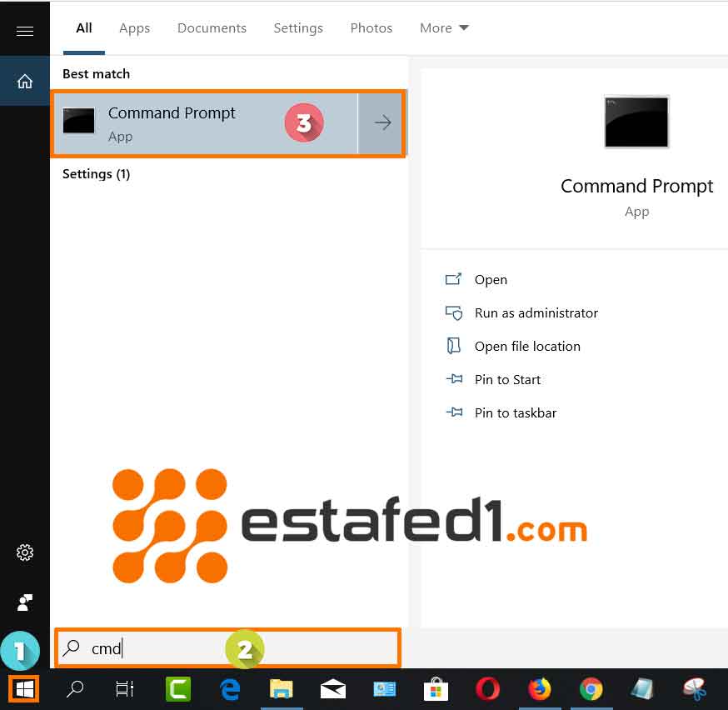The width and height of the screenshot is (728, 710).
Task: Launch Firefox from the taskbar
Action: 540,689
